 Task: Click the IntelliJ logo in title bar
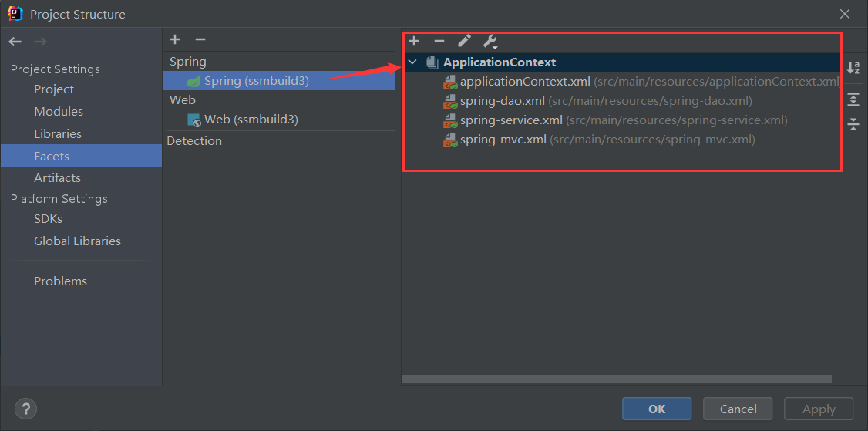pos(15,13)
